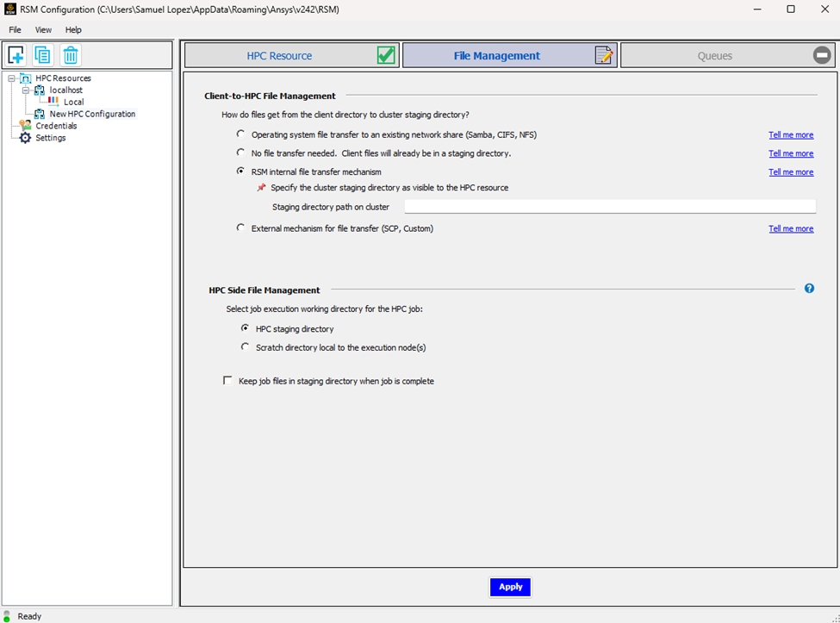
Task: Open Tell me more for RSM internal transfer
Action: point(791,172)
